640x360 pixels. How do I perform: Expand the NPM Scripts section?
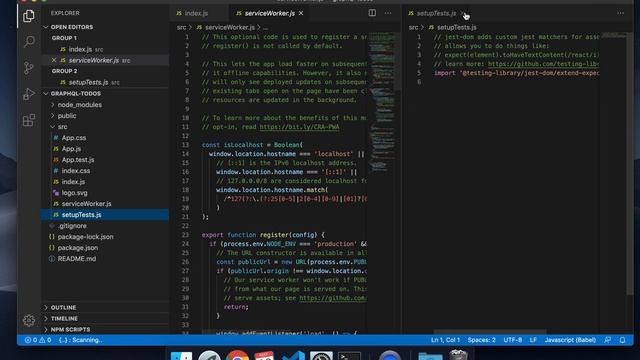pyautogui.click(x=70, y=329)
